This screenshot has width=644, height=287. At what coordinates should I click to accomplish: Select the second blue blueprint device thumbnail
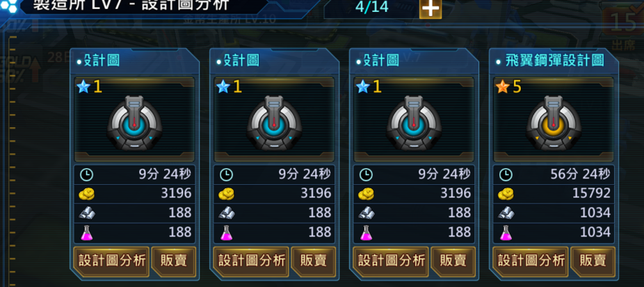click(x=274, y=123)
